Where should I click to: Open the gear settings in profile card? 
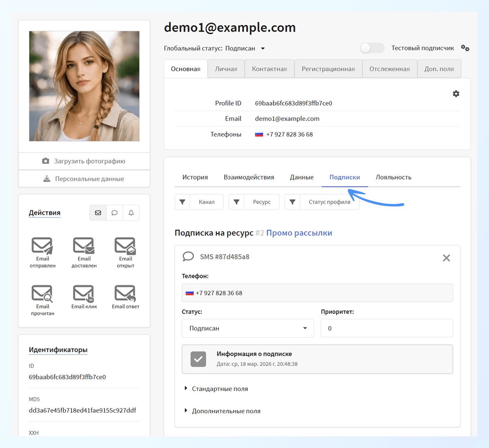click(x=456, y=94)
